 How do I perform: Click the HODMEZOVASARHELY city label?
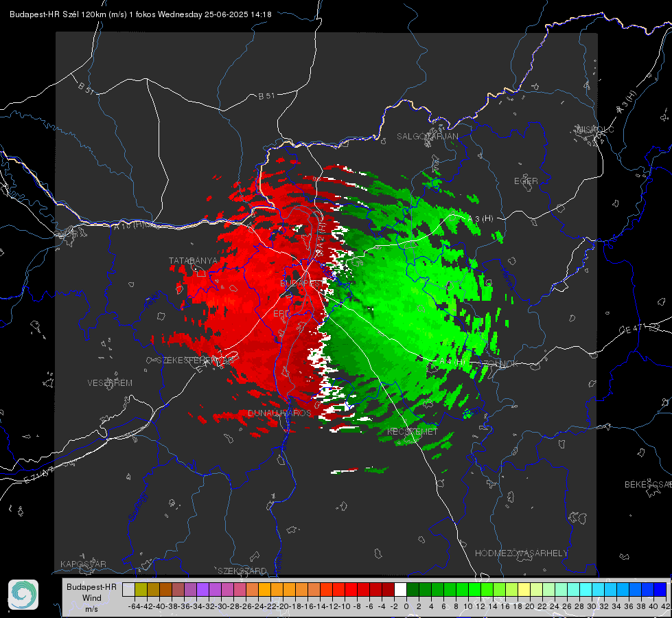(x=521, y=553)
